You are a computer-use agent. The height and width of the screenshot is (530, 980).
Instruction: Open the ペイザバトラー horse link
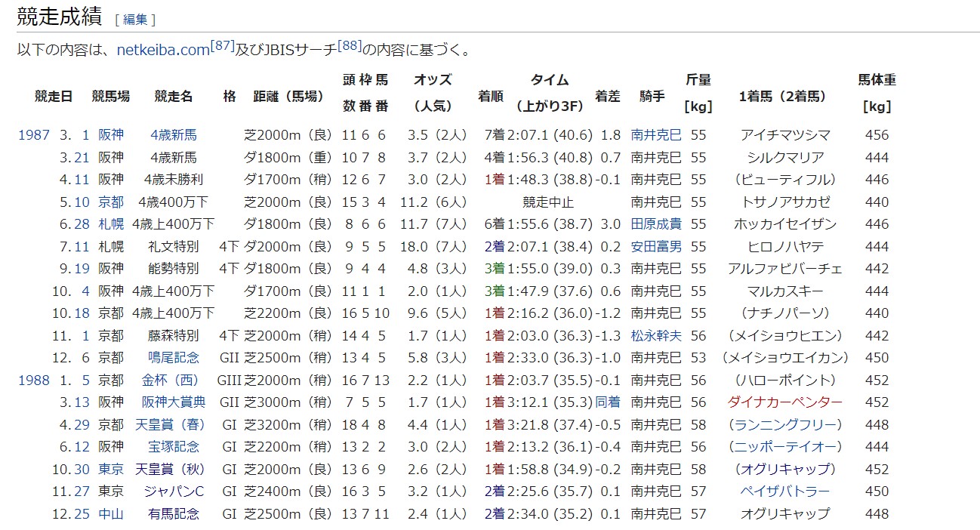pyautogui.click(x=784, y=491)
